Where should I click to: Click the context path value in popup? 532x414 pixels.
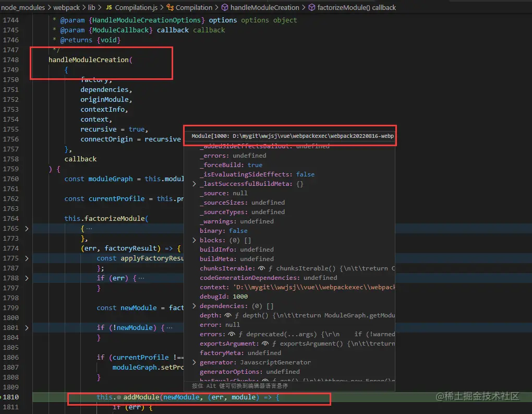pyautogui.click(x=314, y=287)
